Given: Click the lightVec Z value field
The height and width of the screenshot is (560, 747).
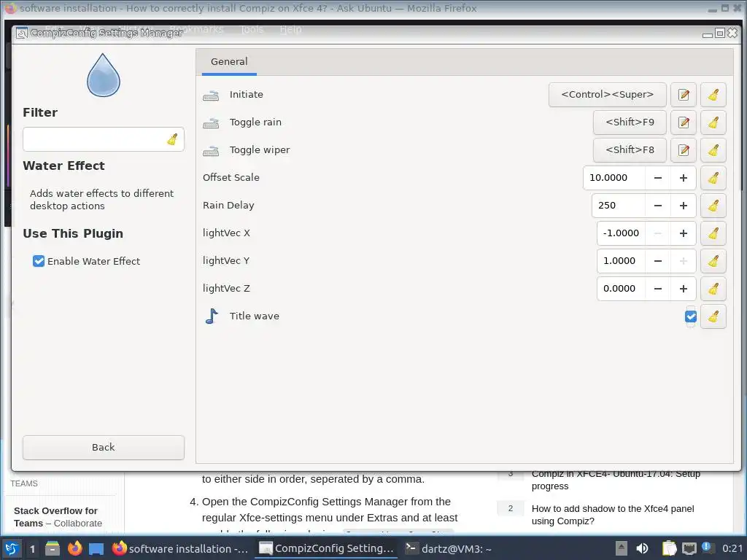Looking at the screenshot, I should (621, 288).
